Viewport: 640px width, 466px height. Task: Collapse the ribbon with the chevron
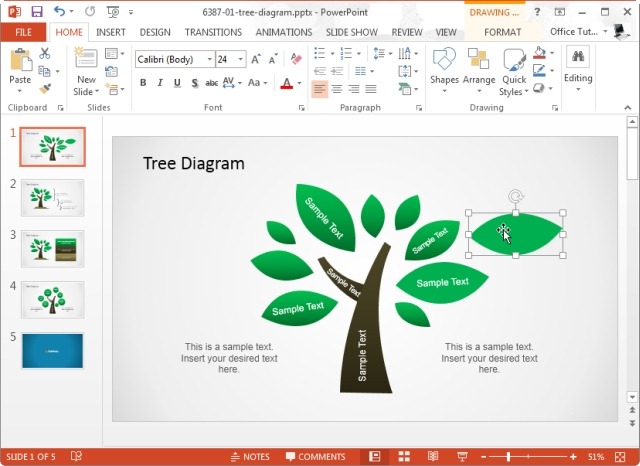pyautogui.click(x=628, y=108)
